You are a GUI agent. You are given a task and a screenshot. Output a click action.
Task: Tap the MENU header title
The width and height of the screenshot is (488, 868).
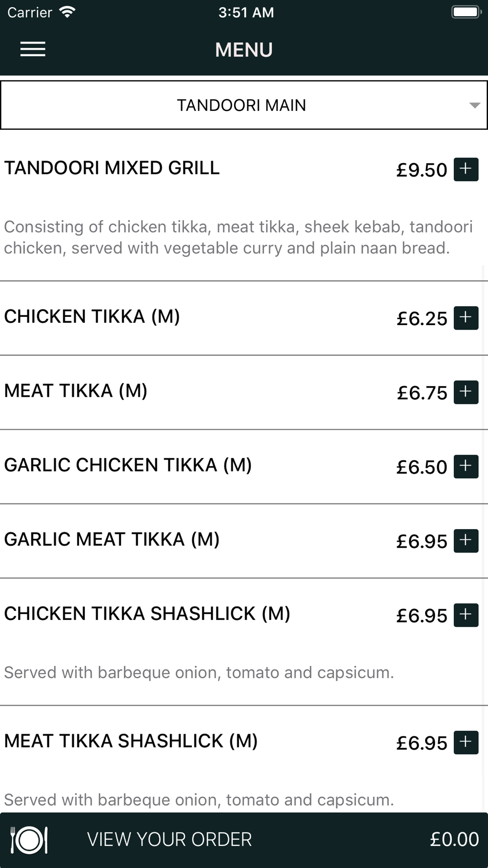click(x=244, y=50)
